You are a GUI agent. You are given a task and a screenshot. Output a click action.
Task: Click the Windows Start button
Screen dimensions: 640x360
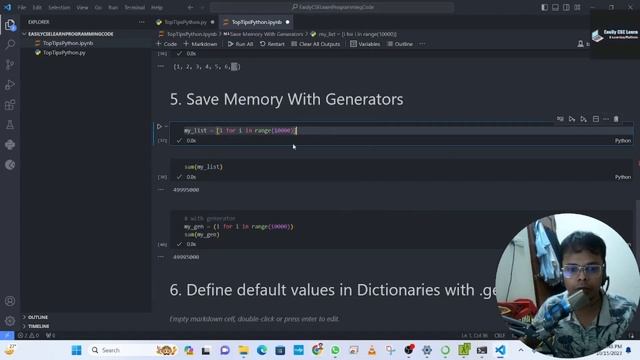click(76, 350)
